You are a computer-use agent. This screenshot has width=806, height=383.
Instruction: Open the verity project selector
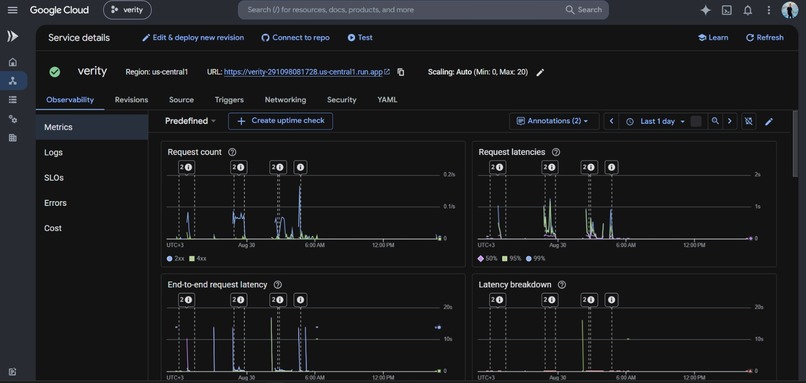[127, 10]
